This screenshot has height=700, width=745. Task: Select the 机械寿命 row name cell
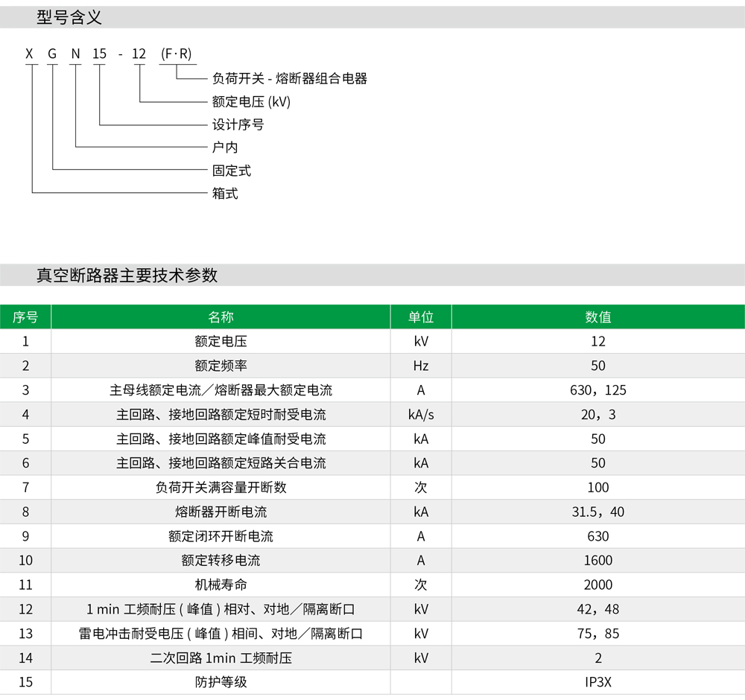pos(221,585)
